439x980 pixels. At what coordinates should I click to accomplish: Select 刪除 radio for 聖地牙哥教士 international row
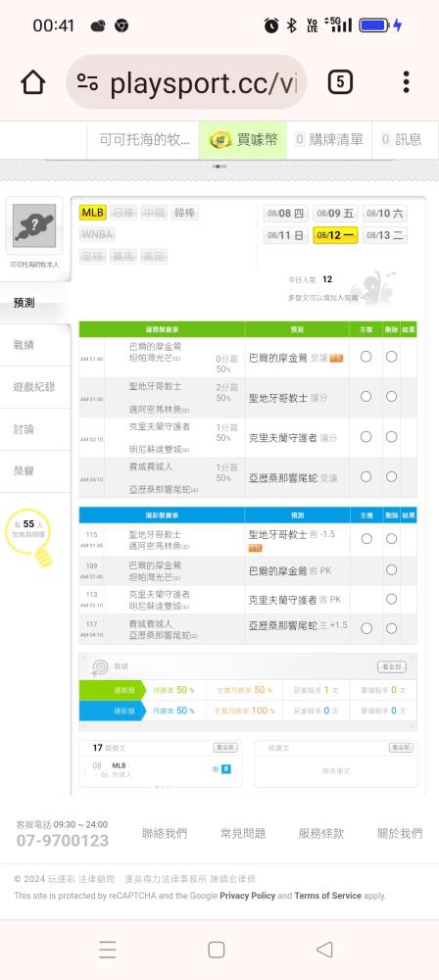(x=391, y=396)
